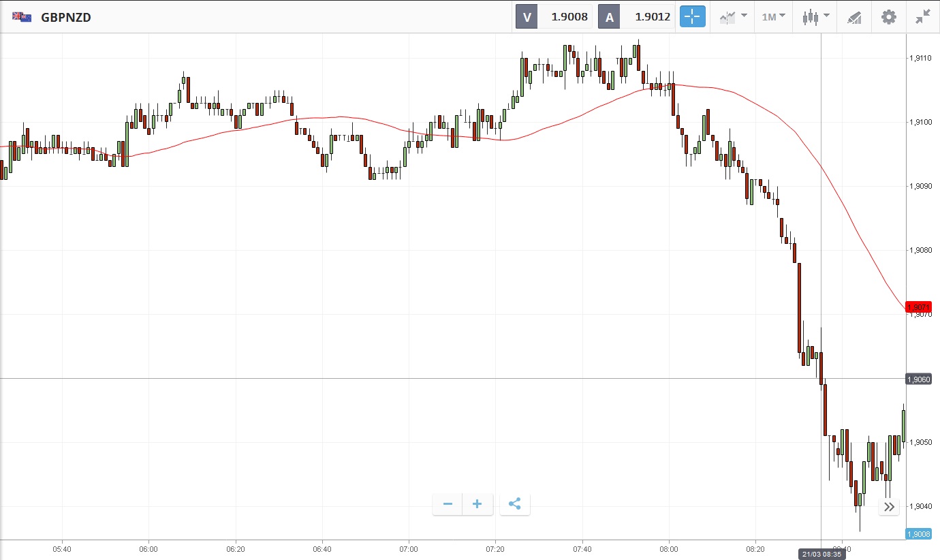Open the 1M timeframe dropdown
Image resolution: width=940 pixels, height=560 pixels.
pyautogui.click(x=773, y=17)
